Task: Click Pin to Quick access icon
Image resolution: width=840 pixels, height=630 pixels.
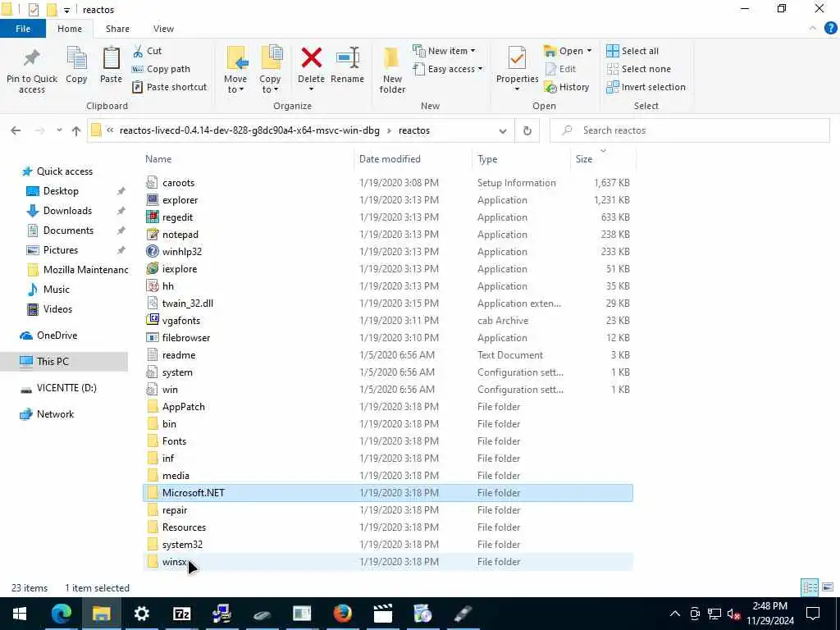Action: (32, 57)
